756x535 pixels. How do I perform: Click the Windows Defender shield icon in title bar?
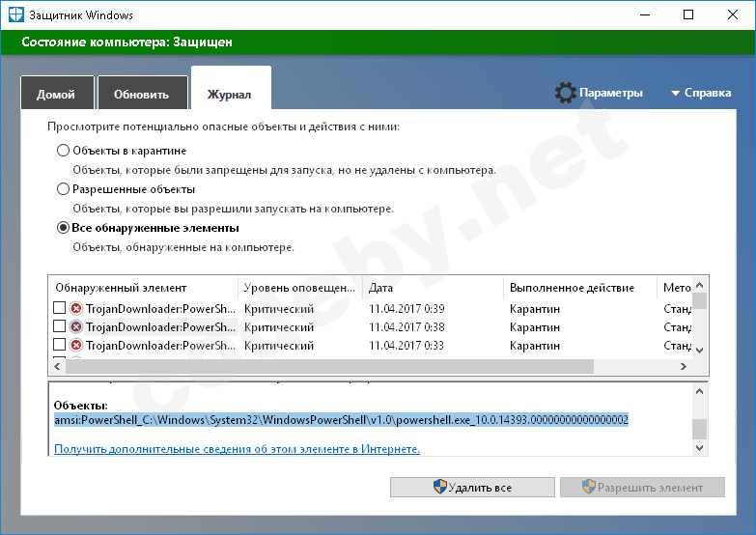pyautogui.click(x=15, y=14)
